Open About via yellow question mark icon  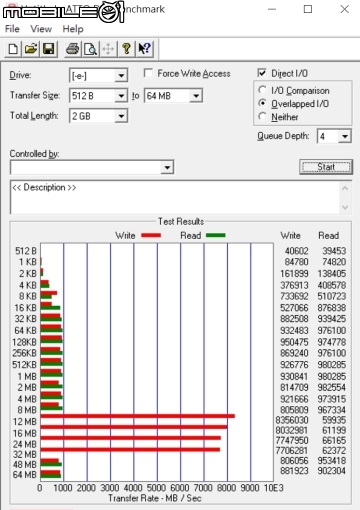tap(126, 49)
